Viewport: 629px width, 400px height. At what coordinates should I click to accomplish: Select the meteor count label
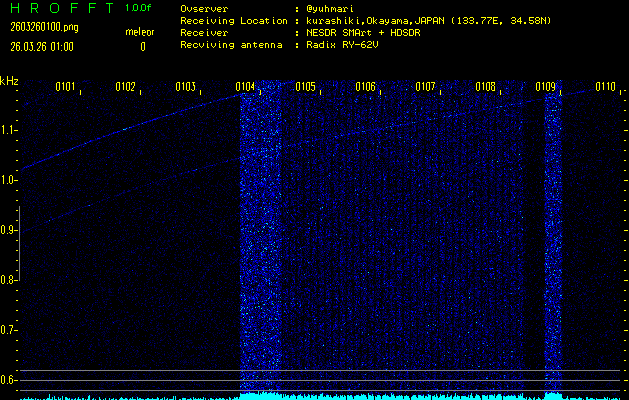(x=139, y=33)
